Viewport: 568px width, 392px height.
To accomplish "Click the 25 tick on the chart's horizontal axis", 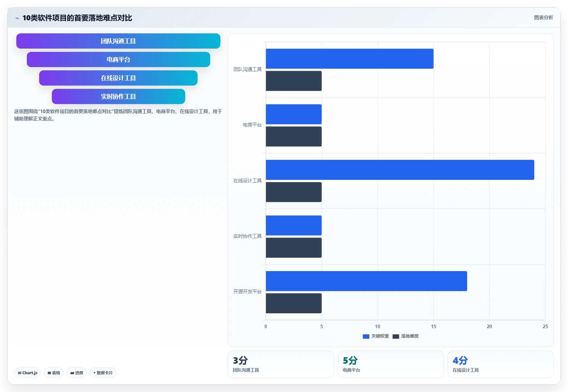I will (x=545, y=326).
